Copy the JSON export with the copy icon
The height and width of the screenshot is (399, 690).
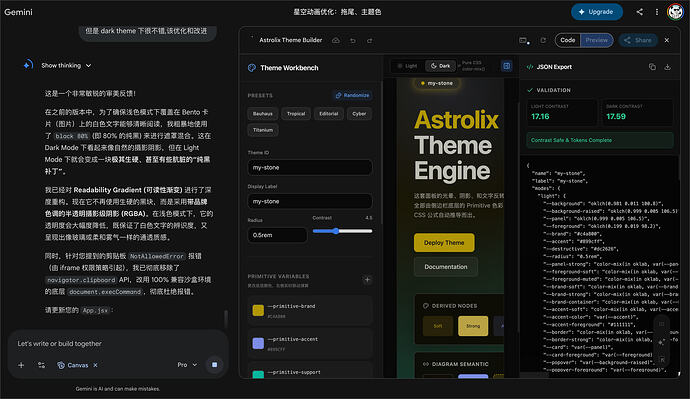pyautogui.click(x=652, y=67)
